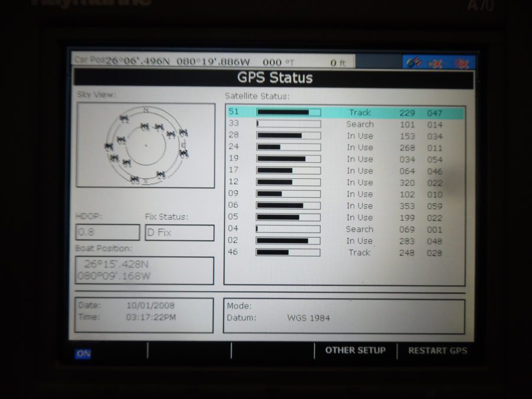Image resolution: width=532 pixels, height=399 pixels.
Task: Select satellite 24 icon in Sky View
Action: click(109, 147)
